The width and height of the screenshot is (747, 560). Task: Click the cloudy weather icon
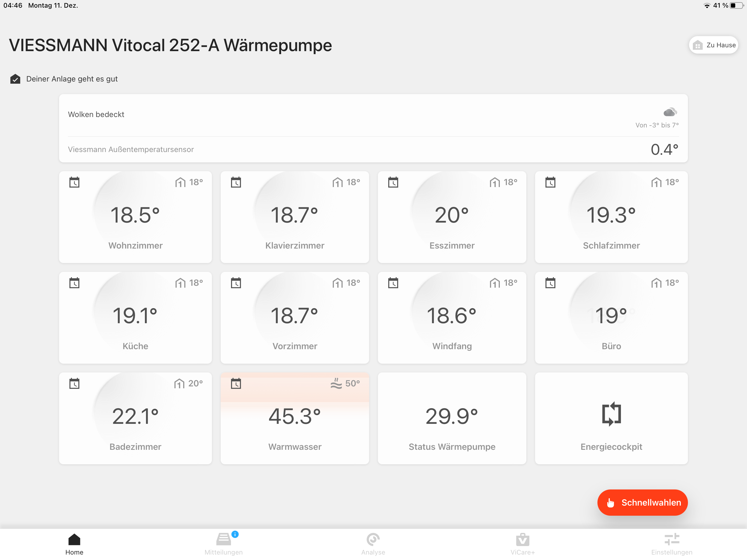point(670,112)
